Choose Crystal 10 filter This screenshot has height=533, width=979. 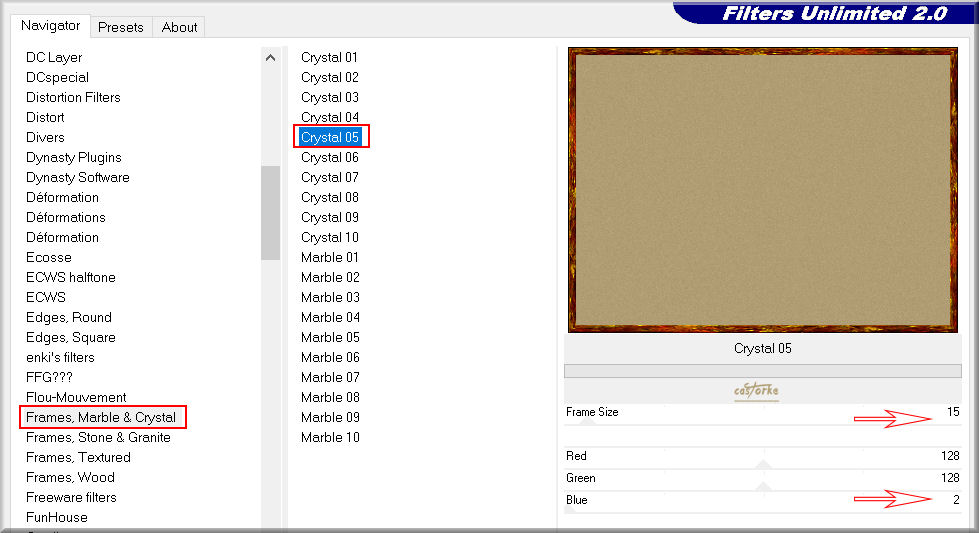click(330, 237)
